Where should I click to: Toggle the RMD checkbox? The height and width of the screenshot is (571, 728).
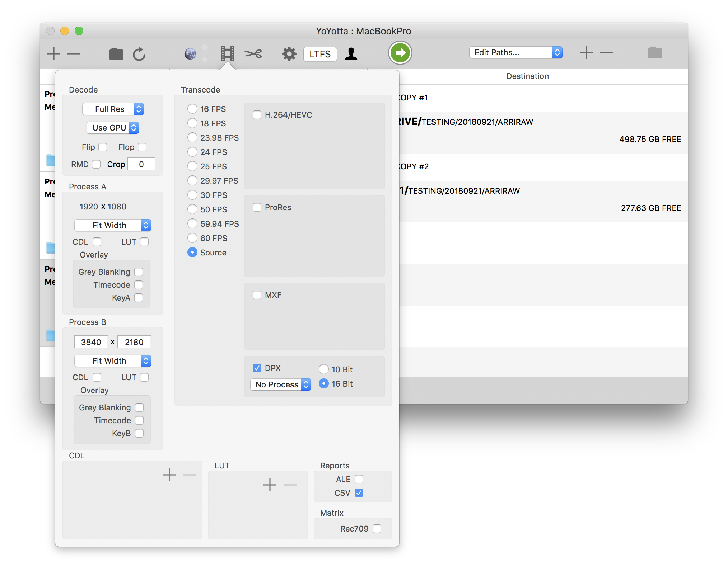(96, 164)
